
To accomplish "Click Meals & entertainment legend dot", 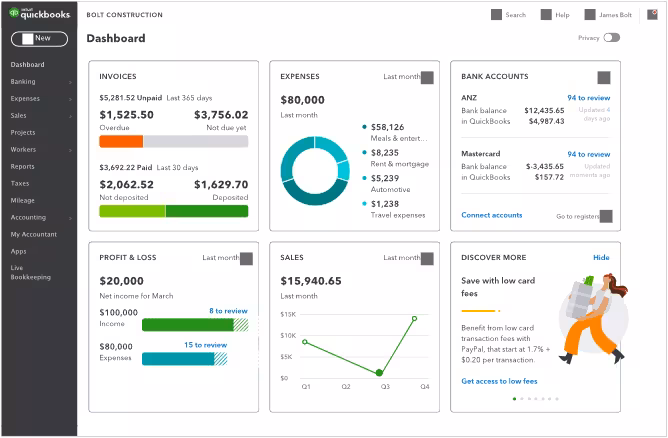I will [x=364, y=127].
